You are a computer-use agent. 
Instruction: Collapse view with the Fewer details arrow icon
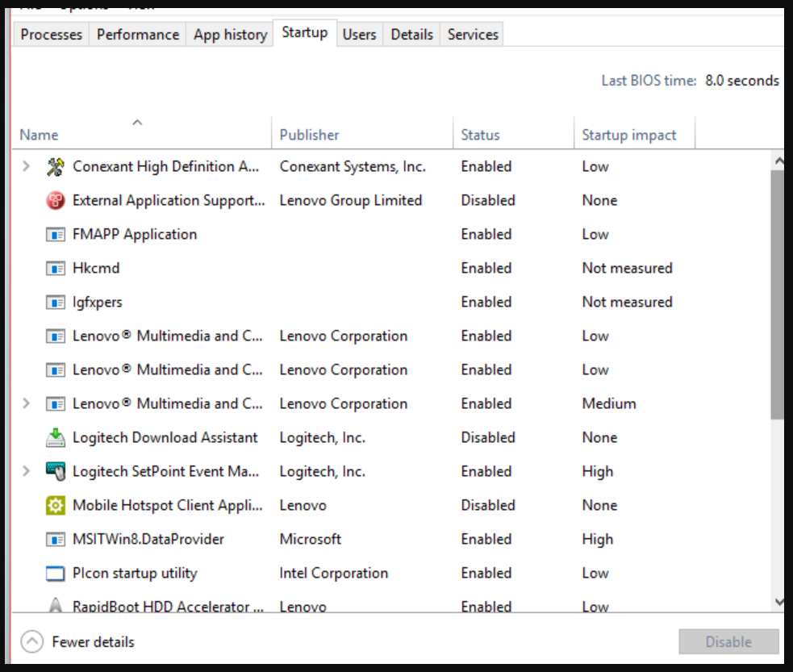pos(31,641)
